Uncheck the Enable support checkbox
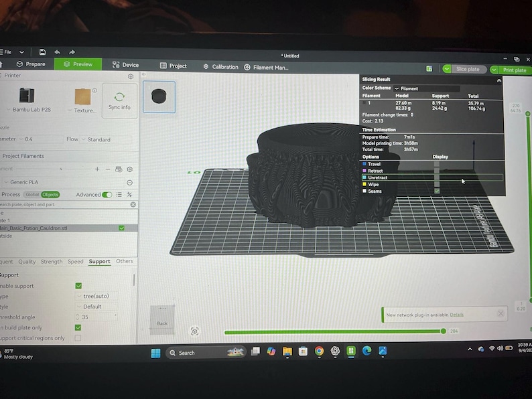 [x=78, y=286]
